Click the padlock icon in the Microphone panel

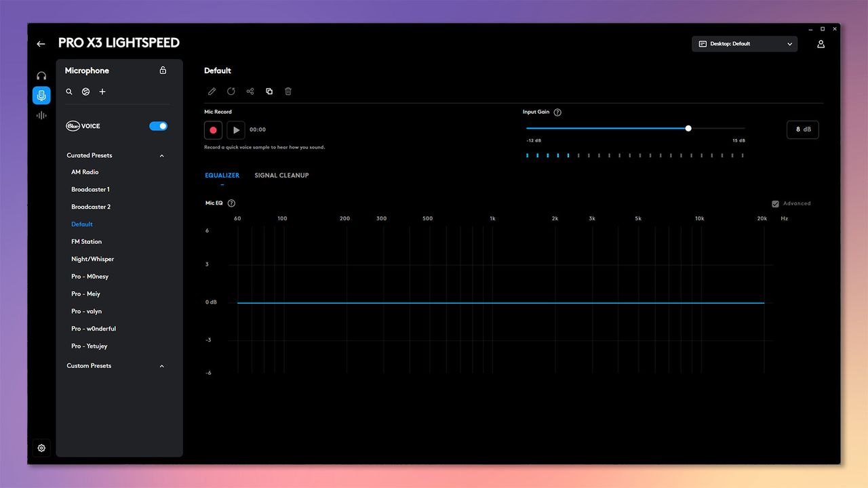(163, 70)
